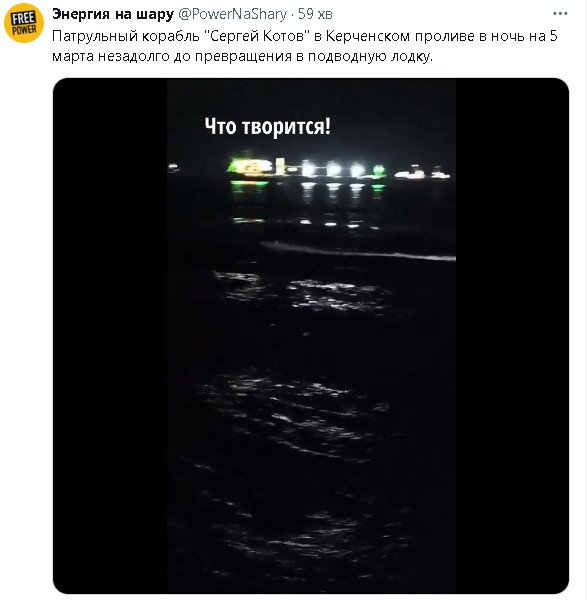Click the tiny light left of the ship
This screenshot has width=587, height=600.
coord(173,167)
